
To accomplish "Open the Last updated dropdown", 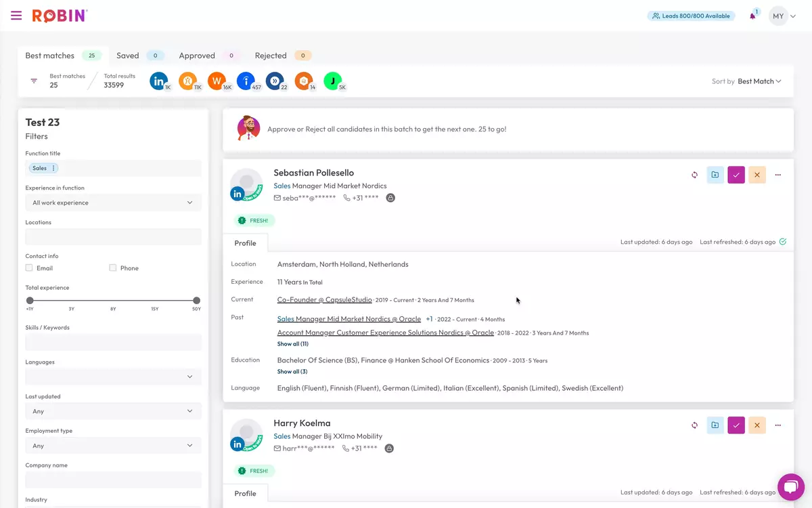I will (x=113, y=411).
